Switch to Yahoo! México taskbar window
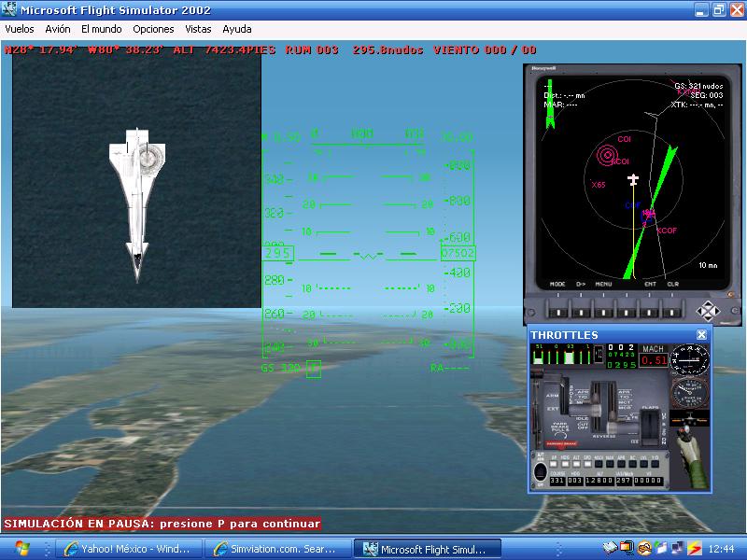Viewport: 747px width, 560px height. pos(127,549)
